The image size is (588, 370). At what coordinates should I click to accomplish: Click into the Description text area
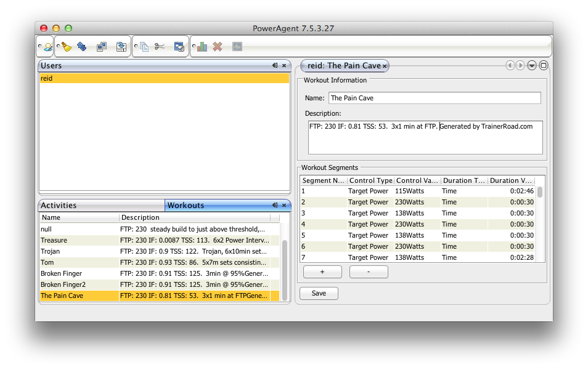(x=425, y=137)
